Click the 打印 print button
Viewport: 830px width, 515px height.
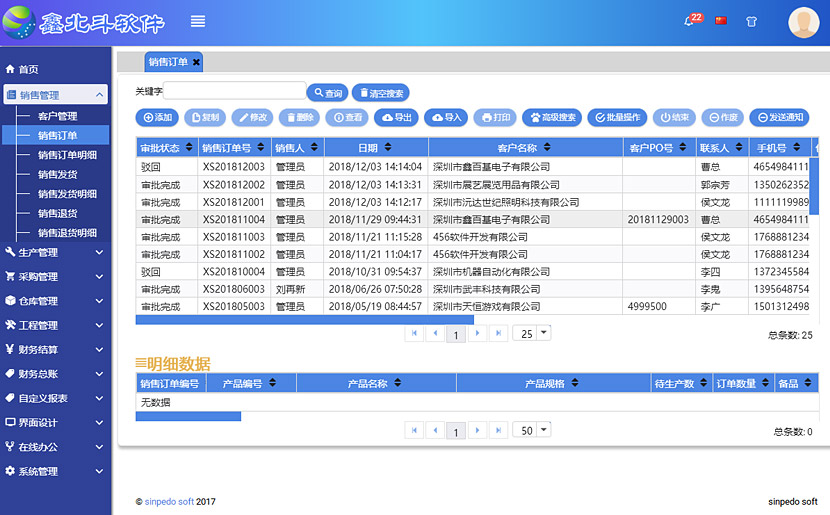pos(495,118)
